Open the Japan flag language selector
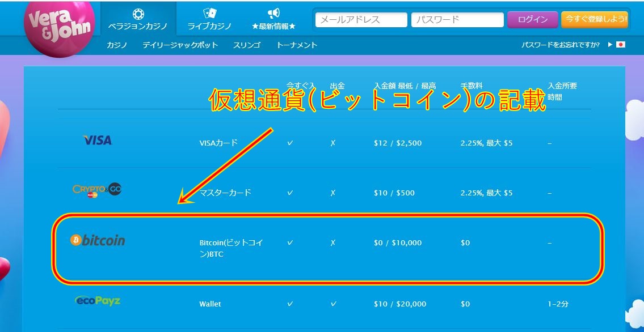 point(621,44)
